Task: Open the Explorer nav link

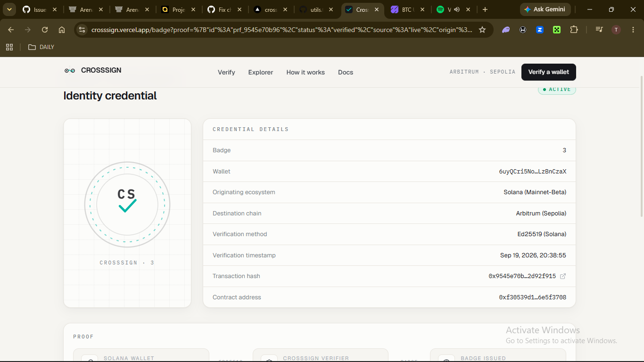Action: 261,72
